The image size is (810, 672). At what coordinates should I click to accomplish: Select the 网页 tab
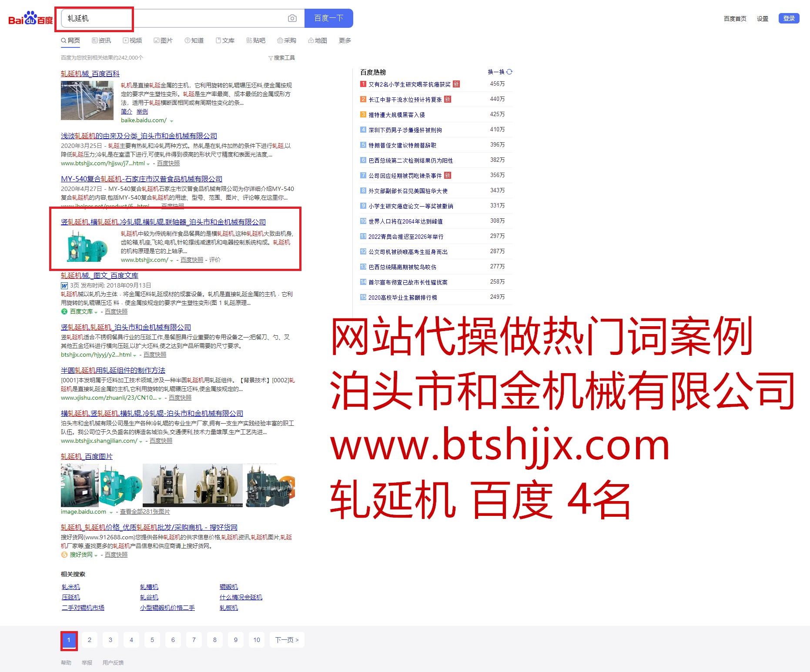[70, 40]
